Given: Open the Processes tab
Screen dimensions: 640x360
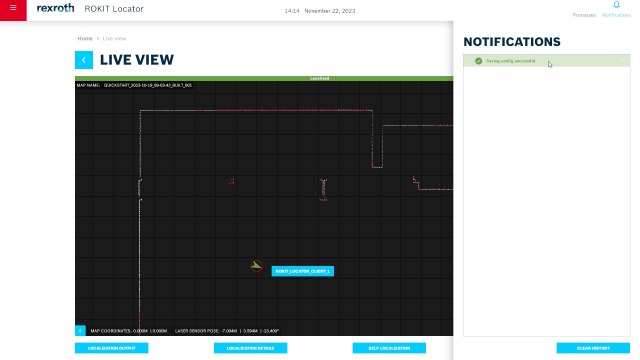Looking at the screenshot, I should click(584, 15).
